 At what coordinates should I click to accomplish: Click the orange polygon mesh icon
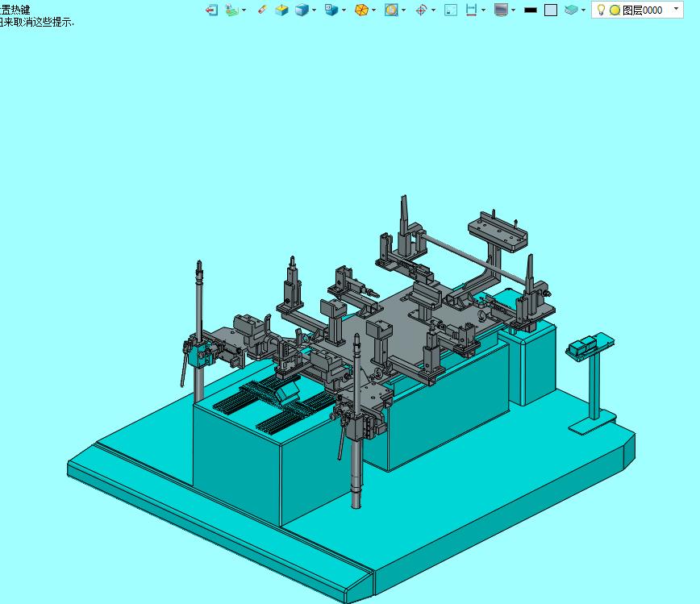pos(361,10)
